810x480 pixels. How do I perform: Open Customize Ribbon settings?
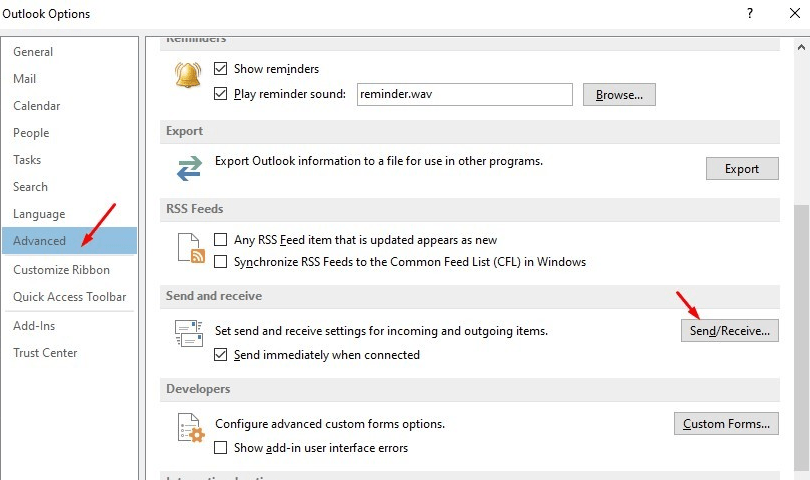tap(69, 270)
